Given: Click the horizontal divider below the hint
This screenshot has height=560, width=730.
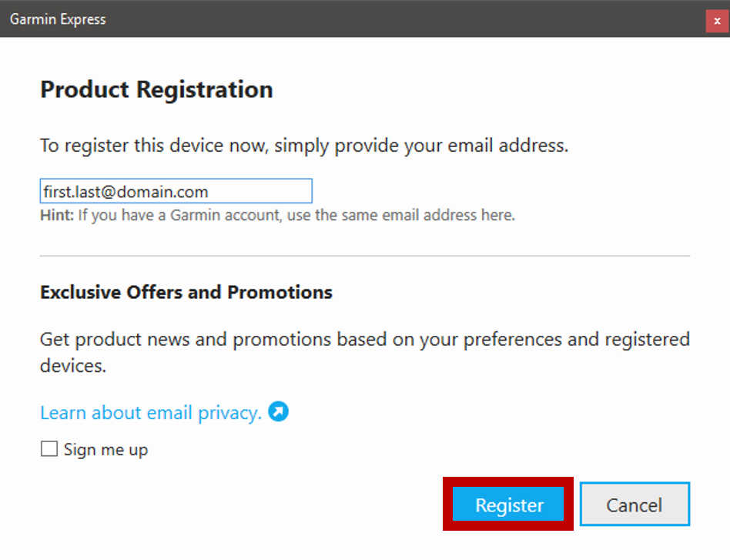Looking at the screenshot, I should pyautogui.click(x=365, y=256).
